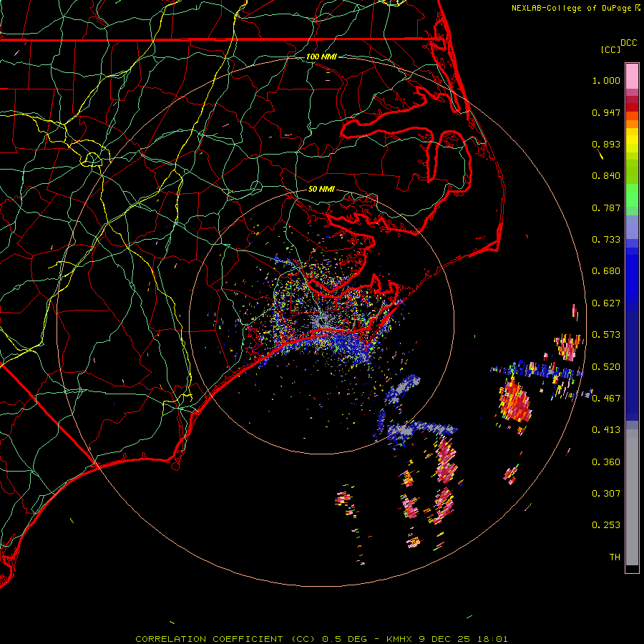Viewport: 644px width, 644px height.
Task: Click the 0.413 scale value
Action: click(x=606, y=430)
